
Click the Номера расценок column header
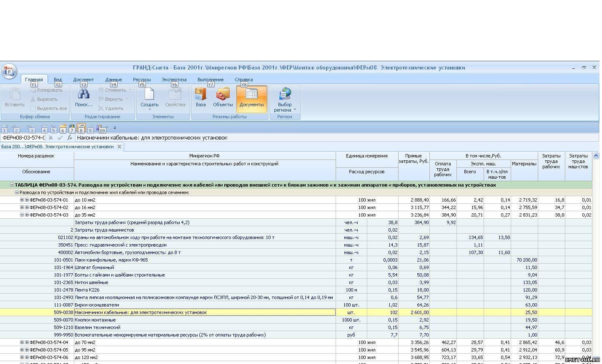point(37,156)
